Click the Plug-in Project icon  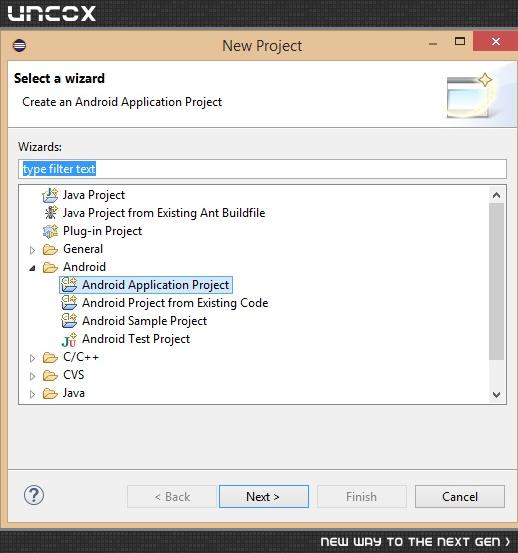[x=50, y=231]
